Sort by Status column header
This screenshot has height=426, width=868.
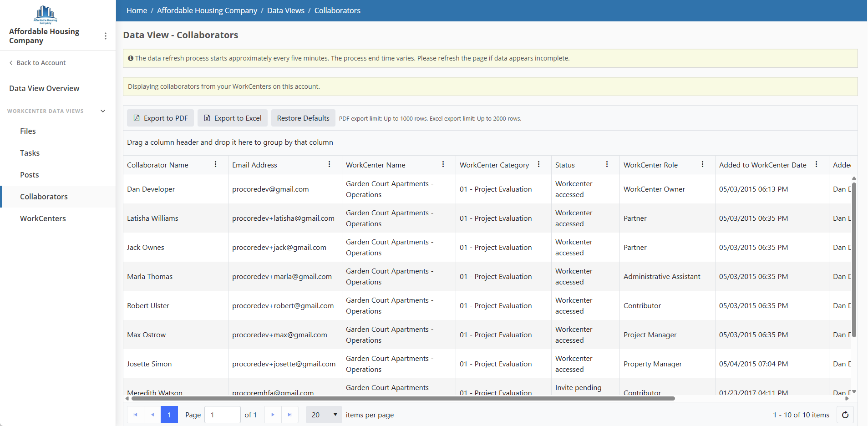[x=565, y=165]
